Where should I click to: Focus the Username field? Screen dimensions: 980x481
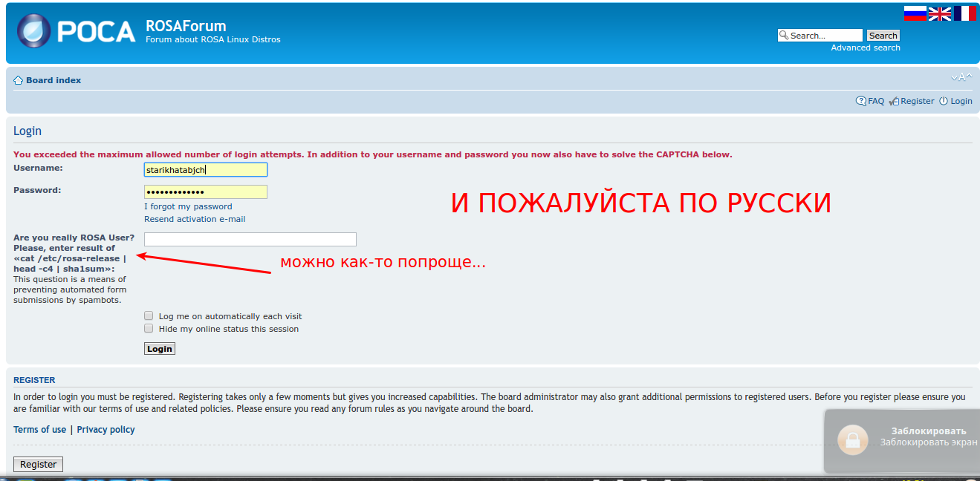(x=206, y=170)
